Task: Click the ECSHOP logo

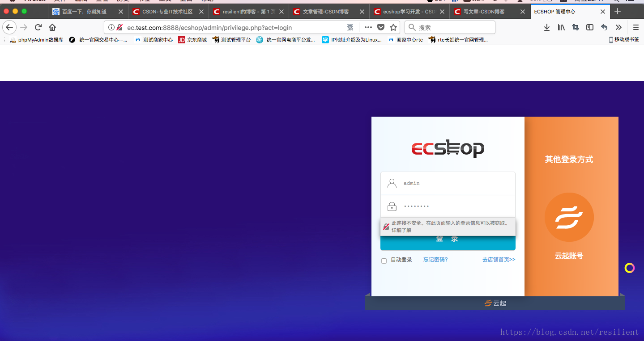Action: click(448, 149)
